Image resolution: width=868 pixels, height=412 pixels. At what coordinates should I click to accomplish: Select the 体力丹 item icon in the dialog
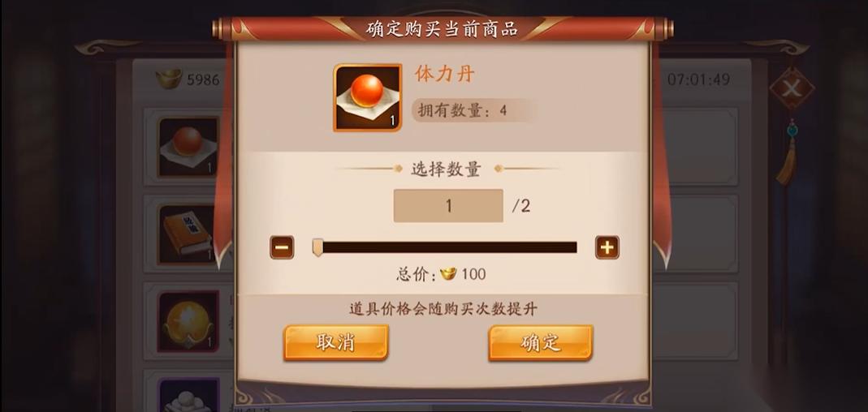point(368,97)
